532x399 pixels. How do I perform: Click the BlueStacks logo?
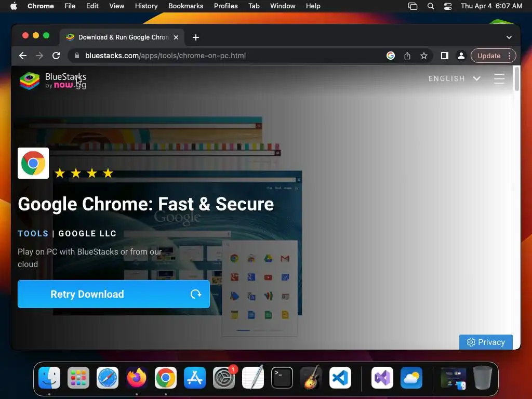pyautogui.click(x=53, y=81)
